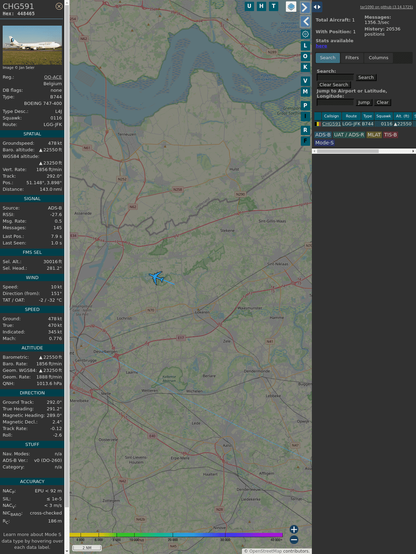Toggle track labels with the K button

pyautogui.click(x=305, y=67)
